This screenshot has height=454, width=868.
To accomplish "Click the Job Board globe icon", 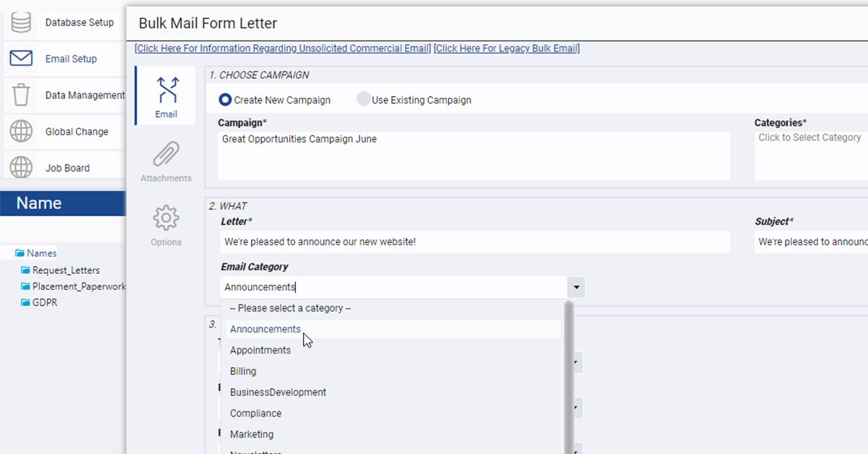I will pyautogui.click(x=21, y=168).
